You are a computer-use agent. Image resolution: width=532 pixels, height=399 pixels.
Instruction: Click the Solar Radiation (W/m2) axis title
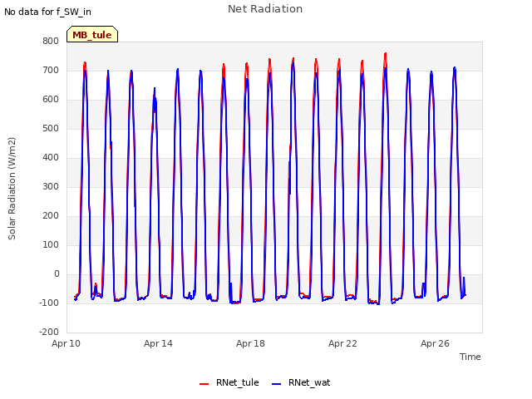tap(12, 189)
